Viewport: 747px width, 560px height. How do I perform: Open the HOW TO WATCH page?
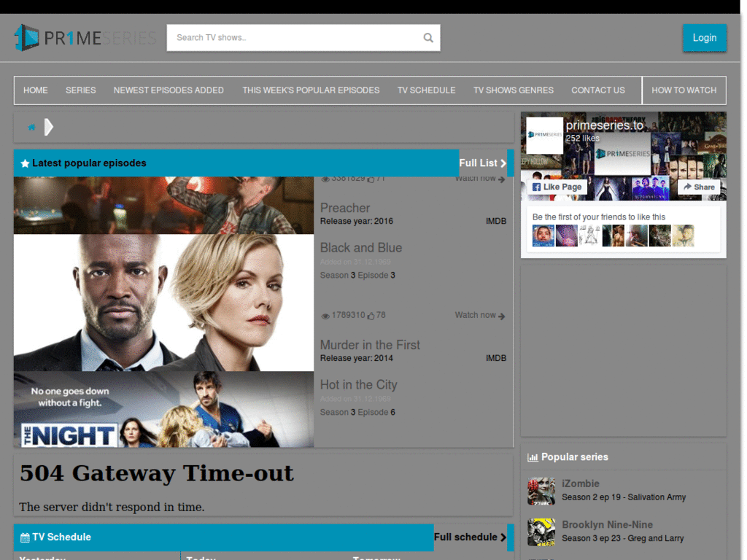684,90
